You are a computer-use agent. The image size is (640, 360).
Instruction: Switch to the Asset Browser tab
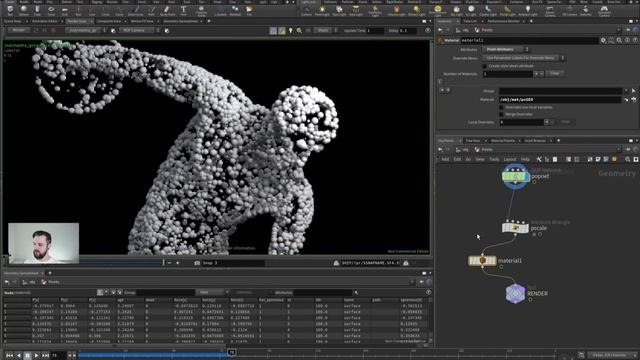coord(535,140)
